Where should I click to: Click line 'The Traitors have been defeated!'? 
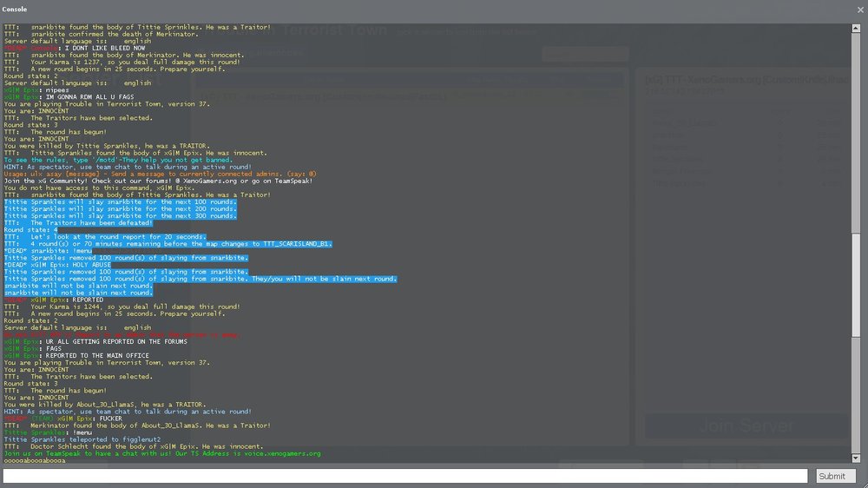tap(78, 223)
